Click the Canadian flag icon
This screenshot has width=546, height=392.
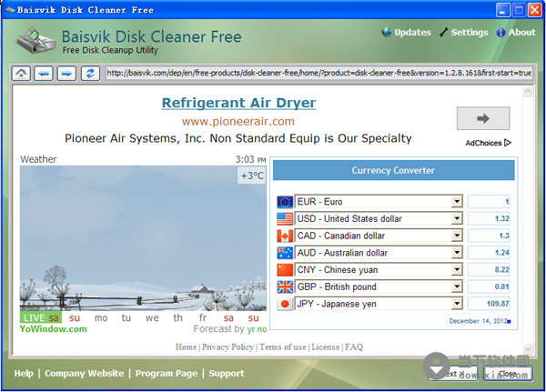coord(285,236)
